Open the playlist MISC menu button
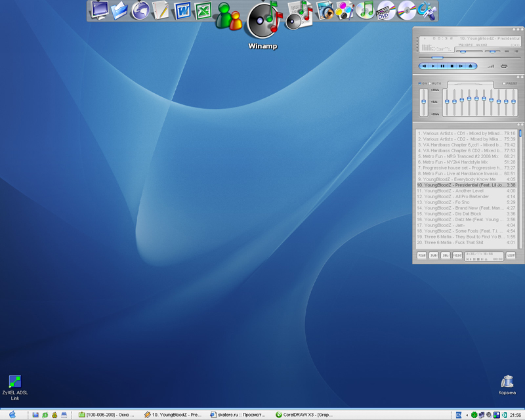 pyautogui.click(x=457, y=255)
